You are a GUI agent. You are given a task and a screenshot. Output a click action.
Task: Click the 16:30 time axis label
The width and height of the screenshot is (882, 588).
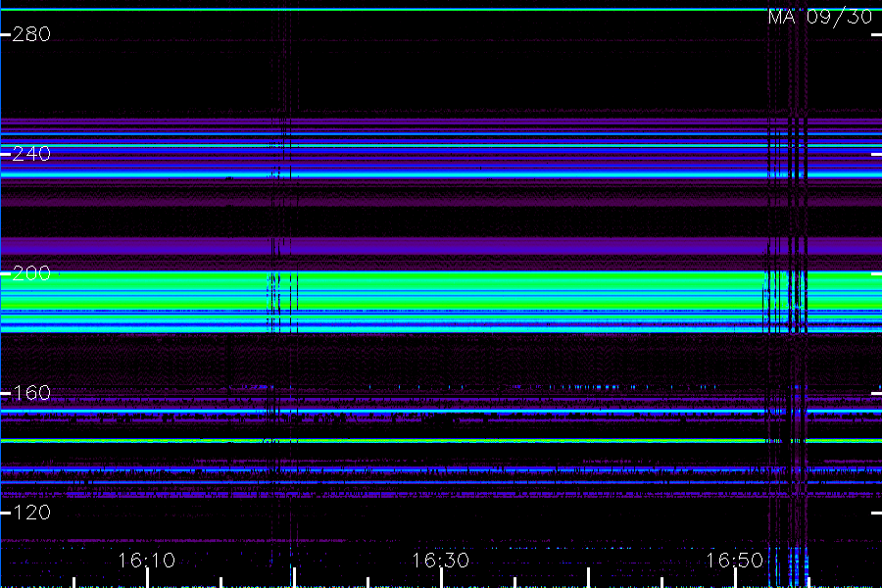440,561
